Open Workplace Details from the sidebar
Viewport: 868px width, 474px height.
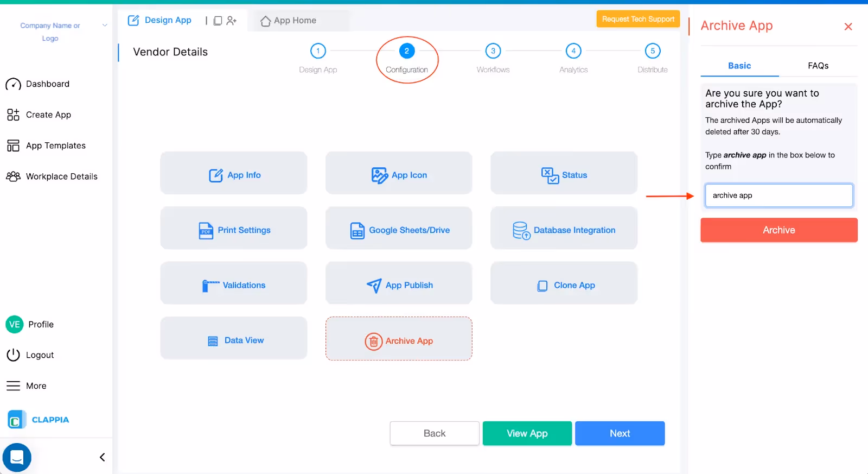(x=62, y=176)
